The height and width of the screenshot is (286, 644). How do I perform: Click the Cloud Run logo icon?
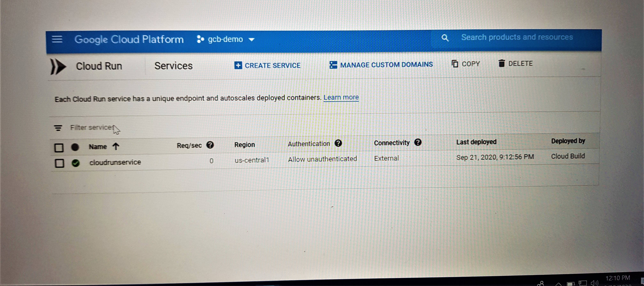(x=58, y=67)
